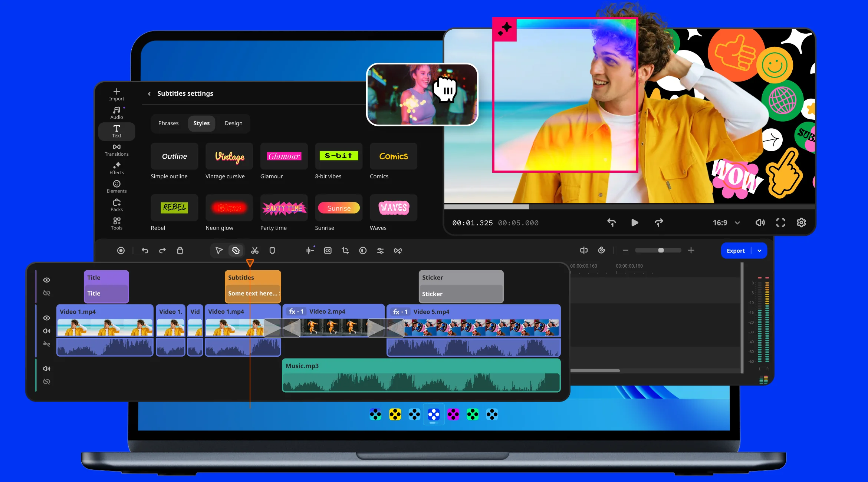Switch to the Phrases tab
Image resolution: width=868 pixels, height=482 pixels.
[x=168, y=123]
